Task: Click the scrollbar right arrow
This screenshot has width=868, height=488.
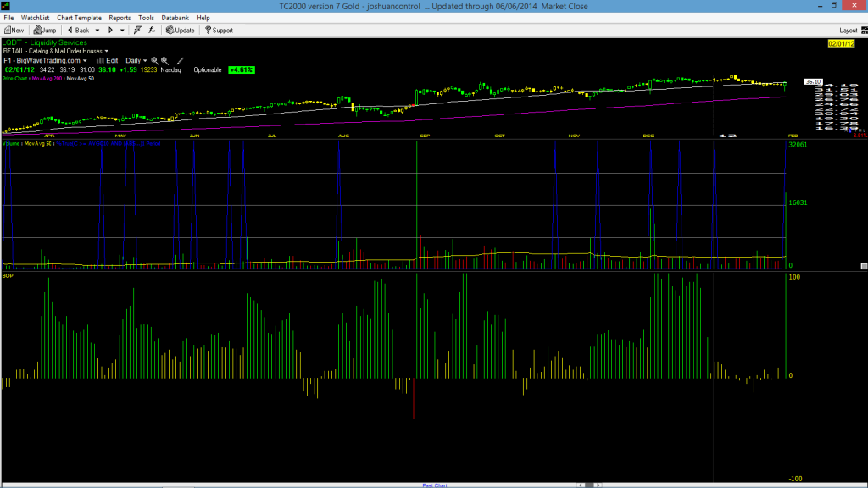Action: 598,485
